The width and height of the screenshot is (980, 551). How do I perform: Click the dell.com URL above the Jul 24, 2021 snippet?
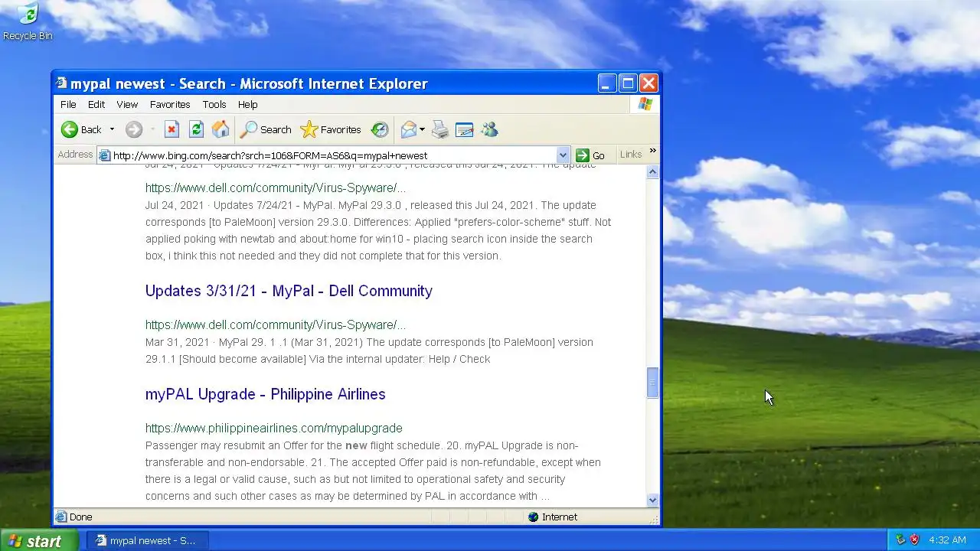coord(276,187)
